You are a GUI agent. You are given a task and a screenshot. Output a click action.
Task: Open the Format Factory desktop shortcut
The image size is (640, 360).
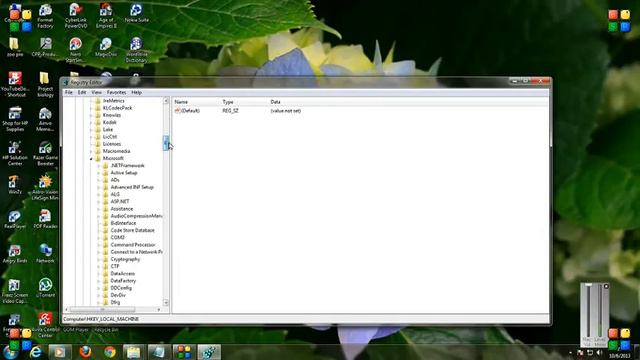pos(45,16)
